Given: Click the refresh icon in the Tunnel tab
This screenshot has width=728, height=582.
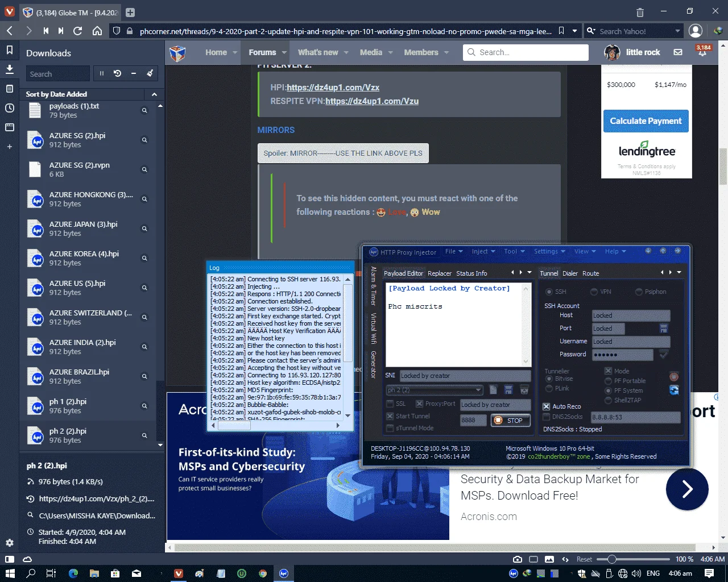Looking at the screenshot, I should pyautogui.click(x=674, y=390).
